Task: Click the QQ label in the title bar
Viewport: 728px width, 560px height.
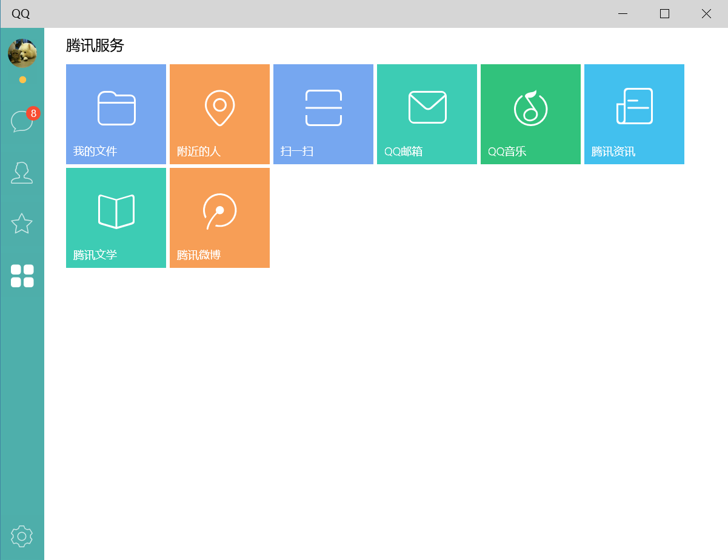Action: 21,13
